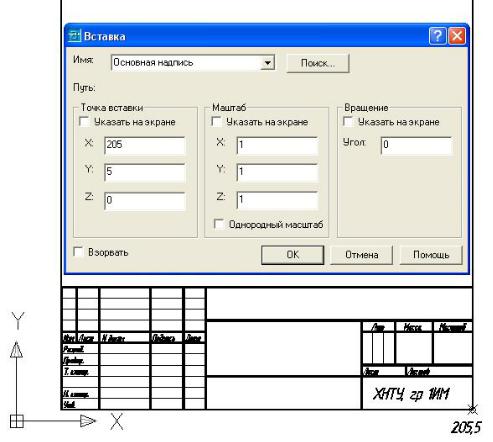The image size is (493, 442).
Task: Click the Поиск... browse button
Action: [318, 63]
